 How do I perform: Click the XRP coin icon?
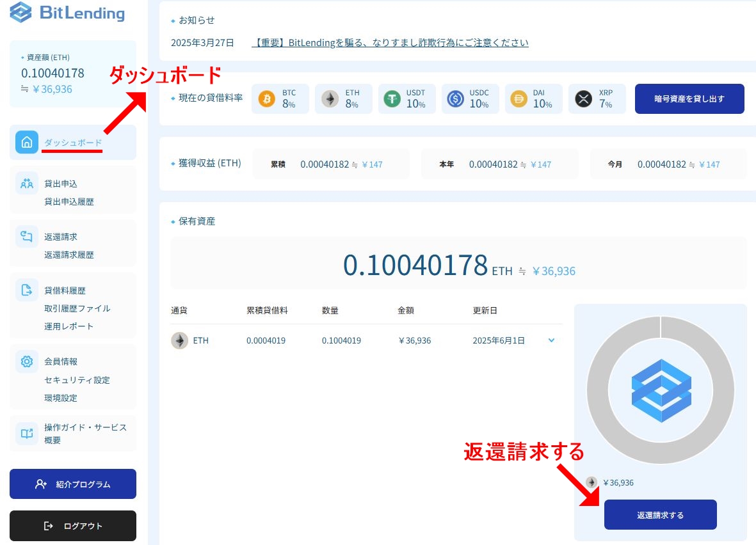coord(583,99)
